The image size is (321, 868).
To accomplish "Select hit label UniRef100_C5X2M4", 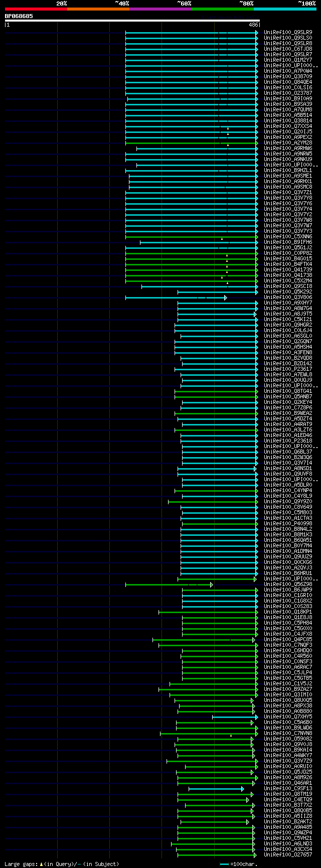I will [x=288, y=281].
